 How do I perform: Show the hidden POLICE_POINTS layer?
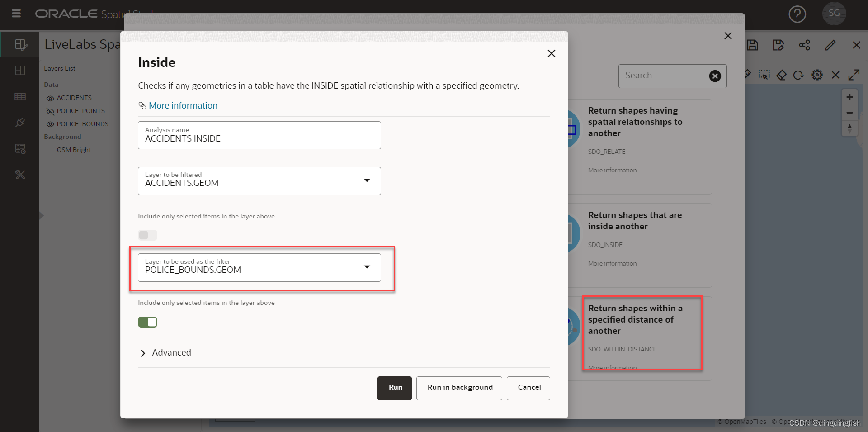click(x=50, y=111)
